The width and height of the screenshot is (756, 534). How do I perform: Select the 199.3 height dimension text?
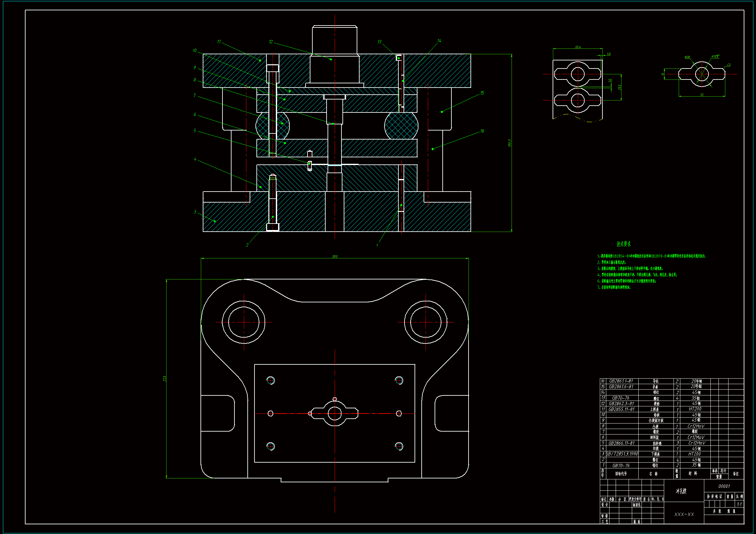[509, 143]
